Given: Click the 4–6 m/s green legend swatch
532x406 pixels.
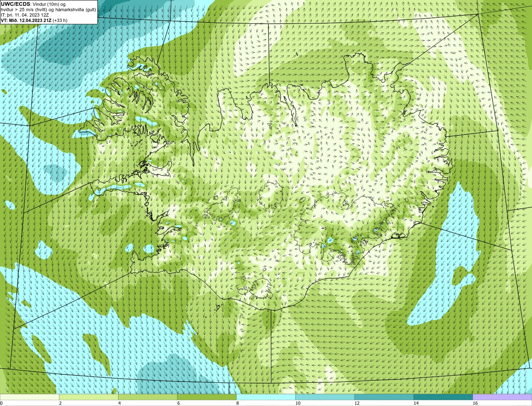Looking at the screenshot, I should coord(148,397).
